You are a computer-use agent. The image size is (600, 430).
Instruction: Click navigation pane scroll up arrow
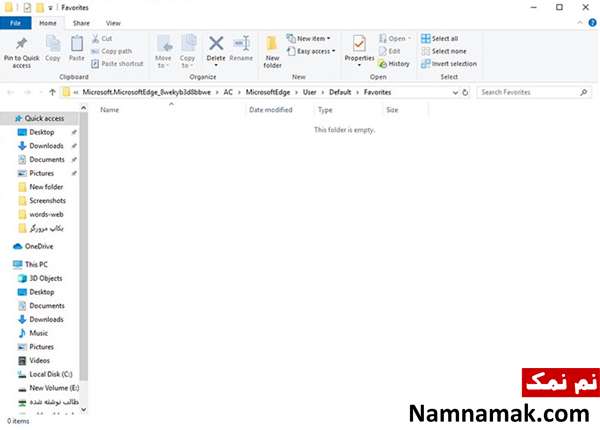click(x=83, y=108)
